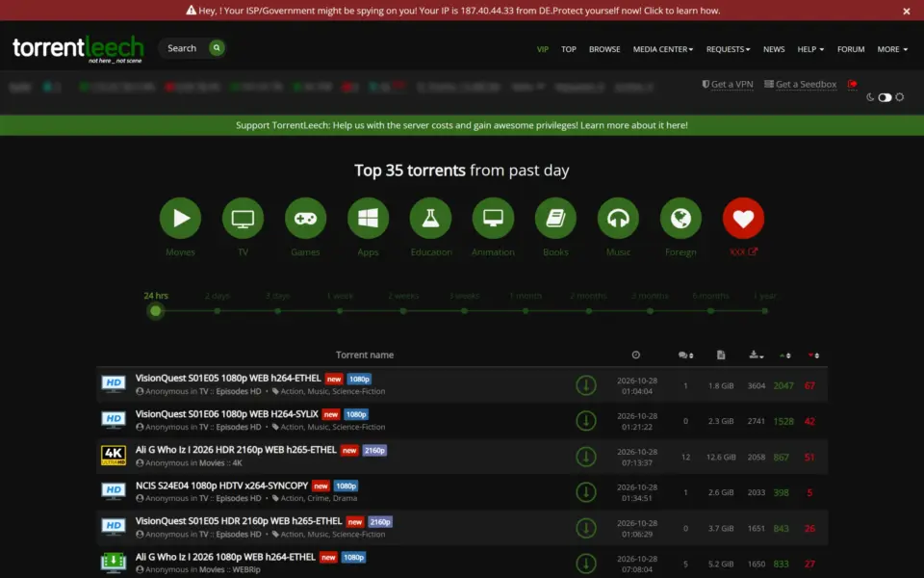Expand the MEDIA CENTER menu
Screen dimensions: 924x578
[x=663, y=49]
